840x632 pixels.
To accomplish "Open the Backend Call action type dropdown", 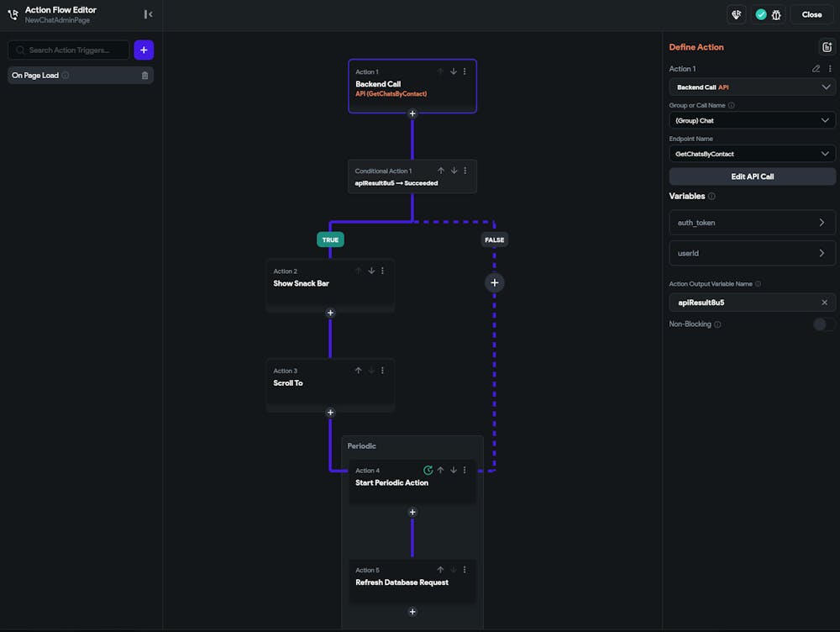I will (752, 87).
